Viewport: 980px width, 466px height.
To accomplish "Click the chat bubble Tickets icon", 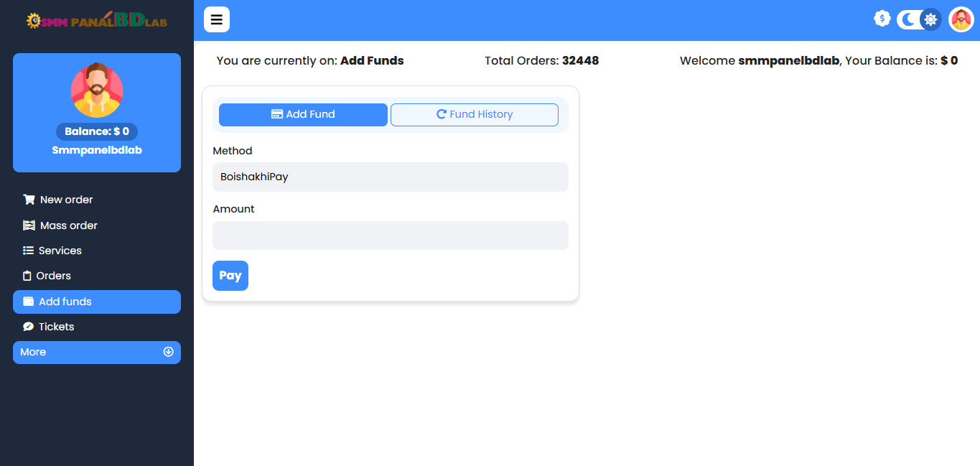I will tap(28, 327).
